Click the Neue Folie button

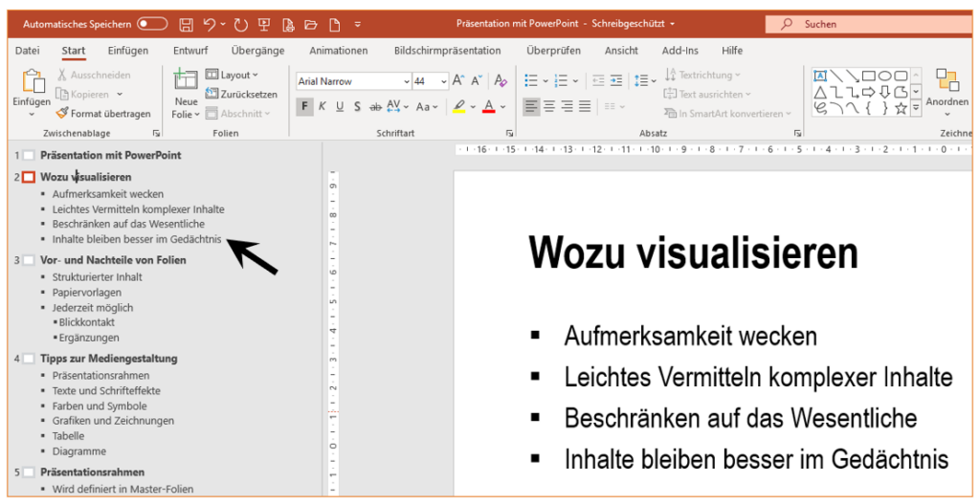(x=186, y=94)
